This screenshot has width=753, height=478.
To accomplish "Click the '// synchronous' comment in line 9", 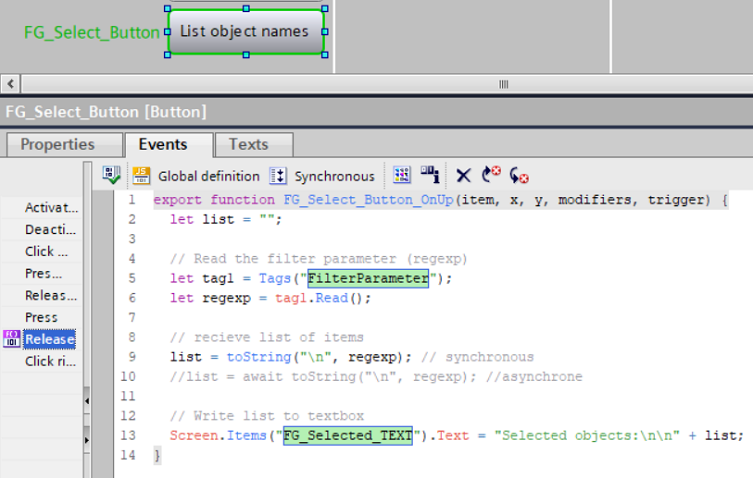I will (477, 357).
